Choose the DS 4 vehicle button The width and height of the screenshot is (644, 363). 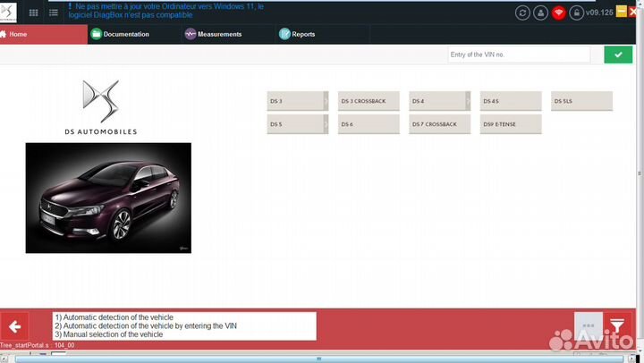point(437,101)
